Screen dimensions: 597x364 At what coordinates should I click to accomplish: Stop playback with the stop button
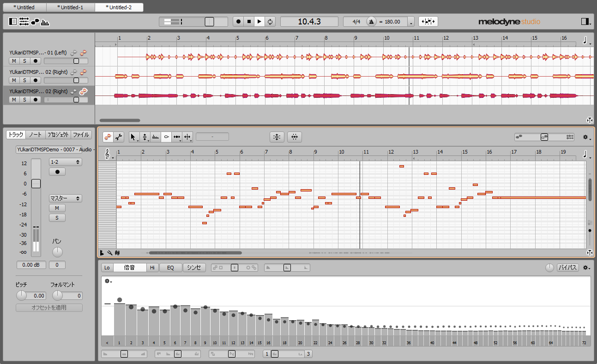[249, 22]
